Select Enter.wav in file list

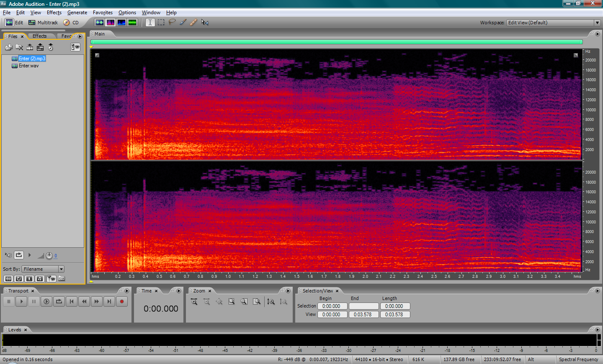pyautogui.click(x=28, y=66)
